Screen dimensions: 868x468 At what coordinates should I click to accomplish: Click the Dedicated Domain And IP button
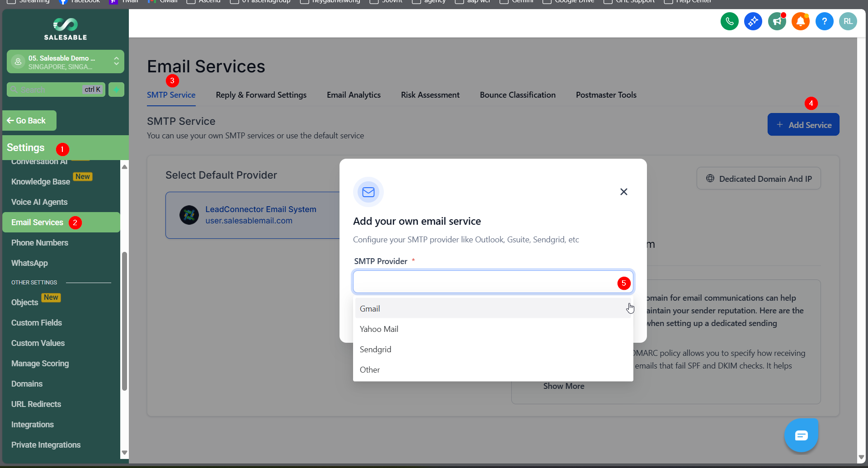759,179
